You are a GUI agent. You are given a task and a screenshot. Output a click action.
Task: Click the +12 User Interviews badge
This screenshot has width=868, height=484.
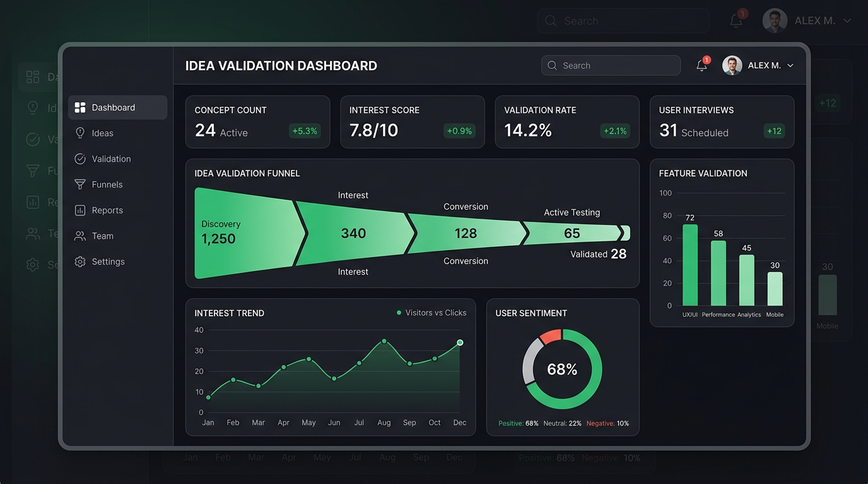[773, 131]
